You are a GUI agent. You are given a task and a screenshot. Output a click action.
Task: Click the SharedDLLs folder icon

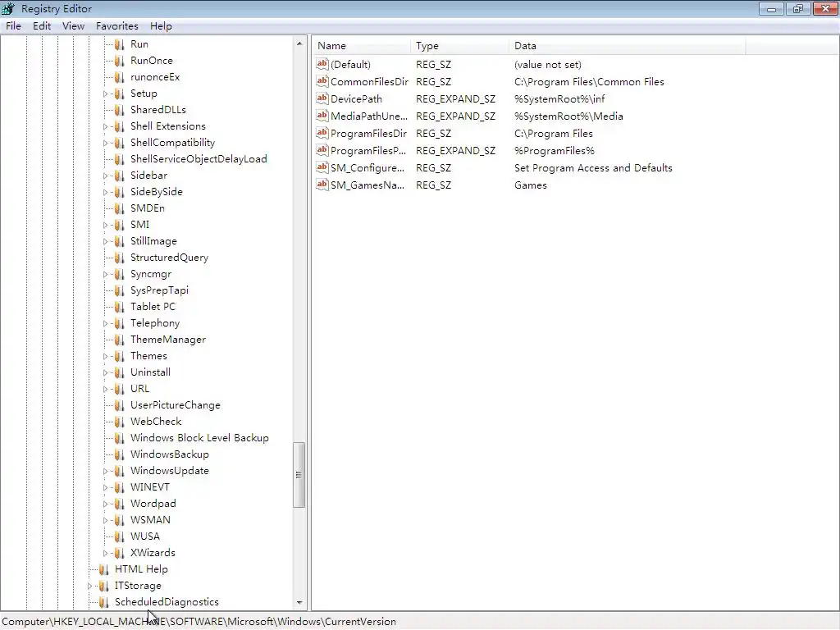120,110
